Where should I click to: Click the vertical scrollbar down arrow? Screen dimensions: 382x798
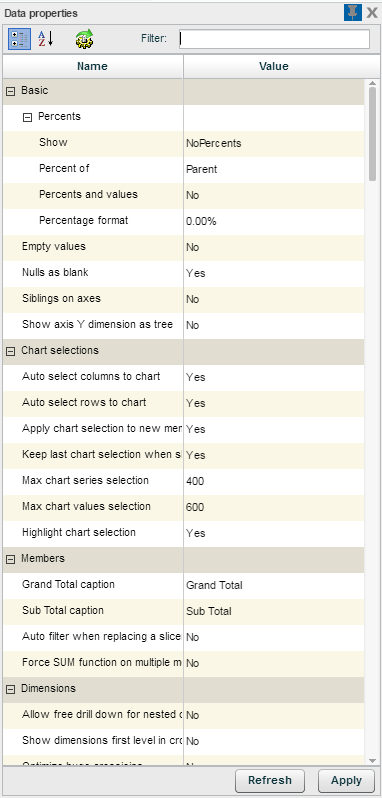pos(372,760)
